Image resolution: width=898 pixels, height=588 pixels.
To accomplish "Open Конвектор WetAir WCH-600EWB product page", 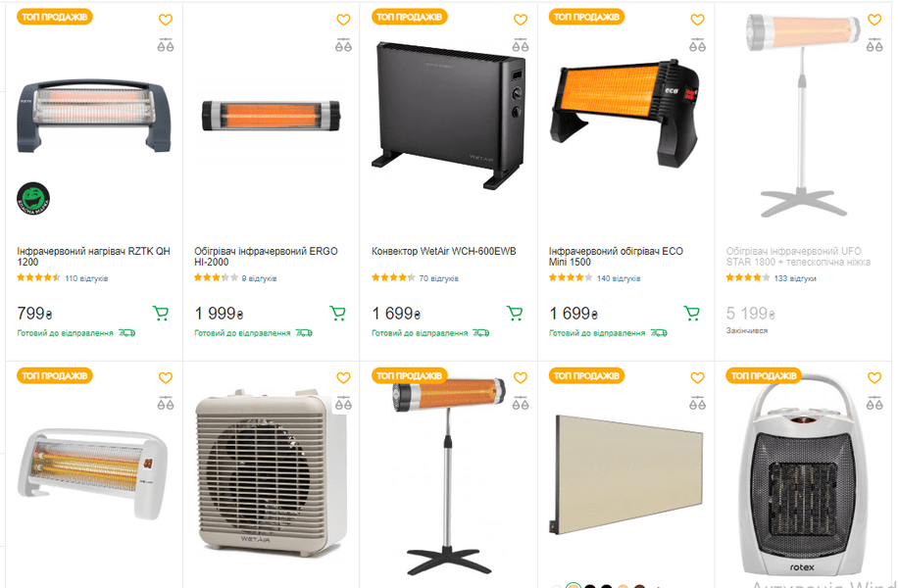I will (444, 251).
